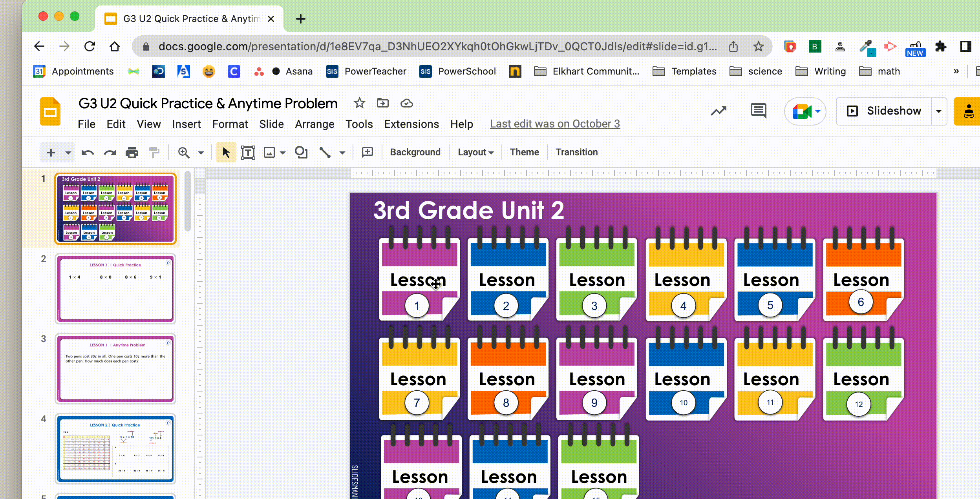Click the browser back arrow
980x499 pixels.
pyautogui.click(x=39, y=46)
